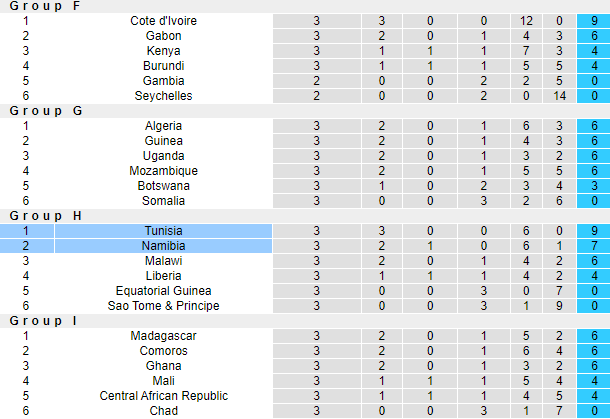Click Seychelles in Group F
The width and height of the screenshot is (610, 419).
[x=163, y=96]
